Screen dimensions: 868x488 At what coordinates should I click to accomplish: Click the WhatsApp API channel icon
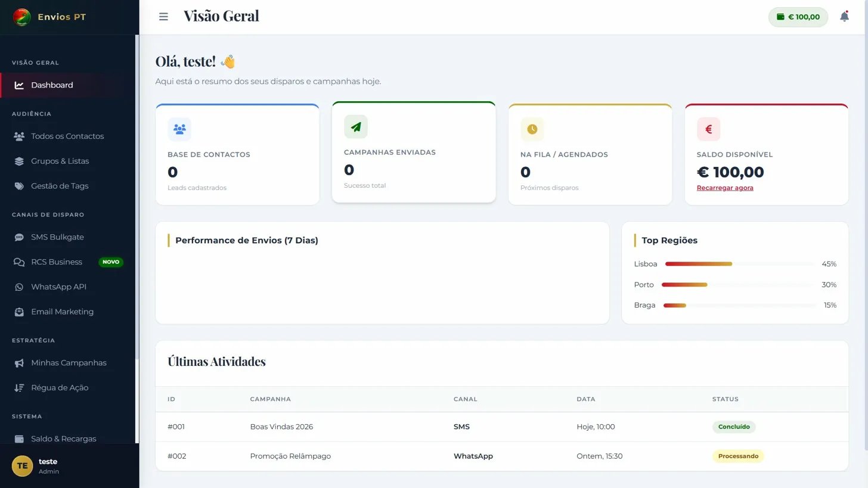(x=18, y=287)
